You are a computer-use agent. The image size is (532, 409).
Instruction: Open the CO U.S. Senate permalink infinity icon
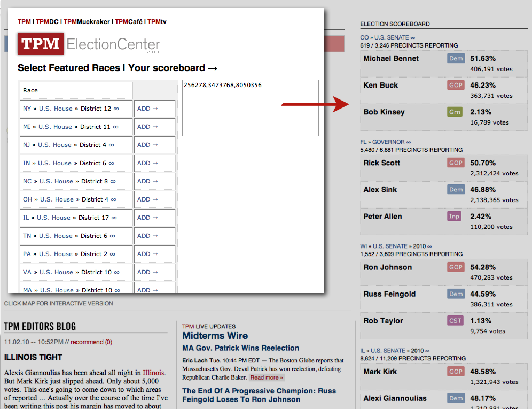tap(412, 38)
